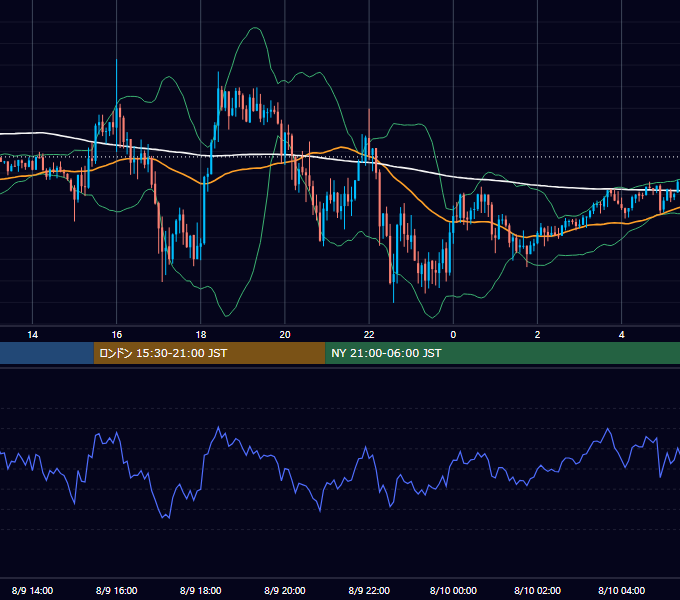Viewport: 680px width, 600px height.
Task: Select the 14 hour label on price chart axis
Action: click(33, 335)
